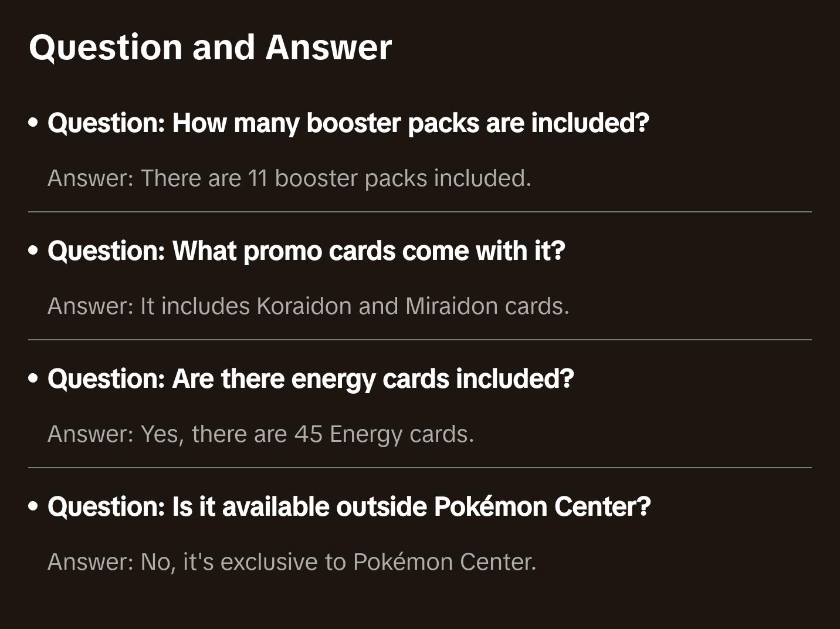The image size is (840, 629).
Task: Click the number 11 in the first answer
Action: tap(258, 178)
